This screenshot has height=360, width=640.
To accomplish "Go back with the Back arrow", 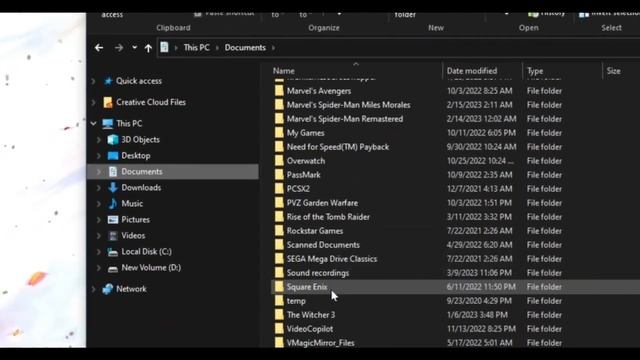I will [99, 48].
